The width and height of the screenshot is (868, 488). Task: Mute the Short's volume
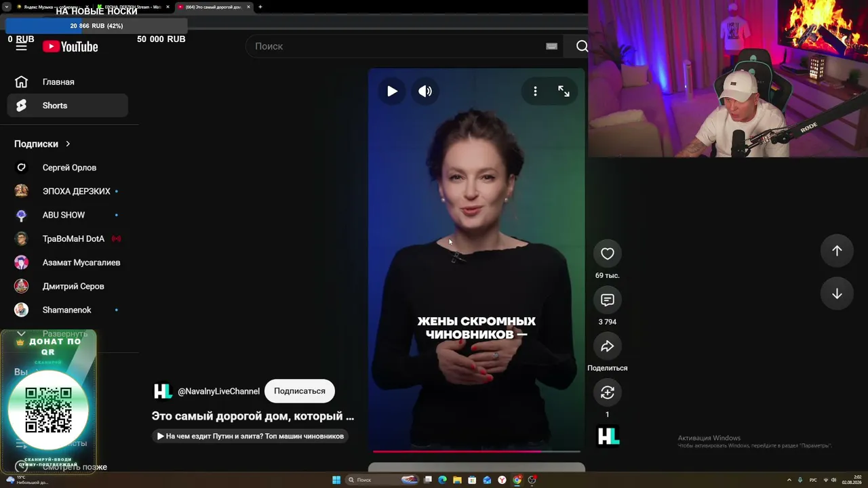coord(425,91)
